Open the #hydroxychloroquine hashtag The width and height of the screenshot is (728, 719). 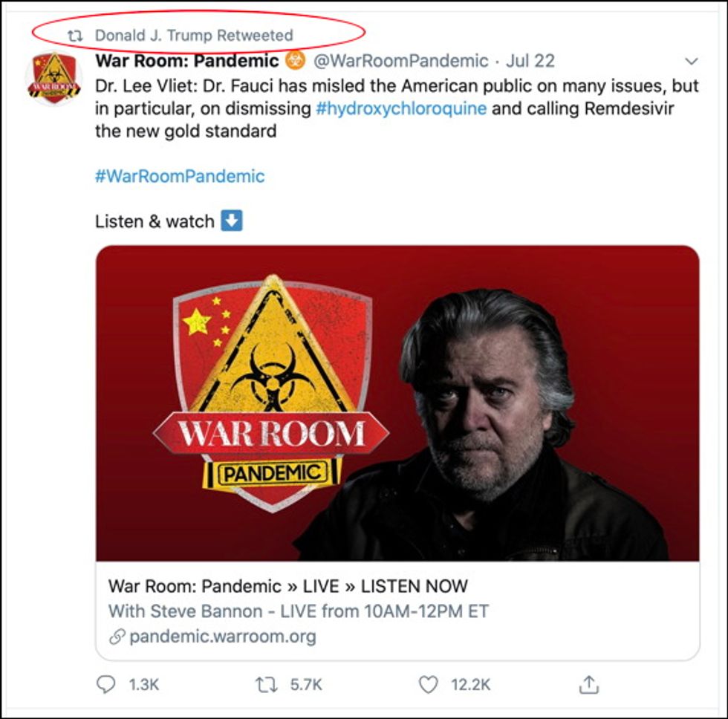coord(401,108)
